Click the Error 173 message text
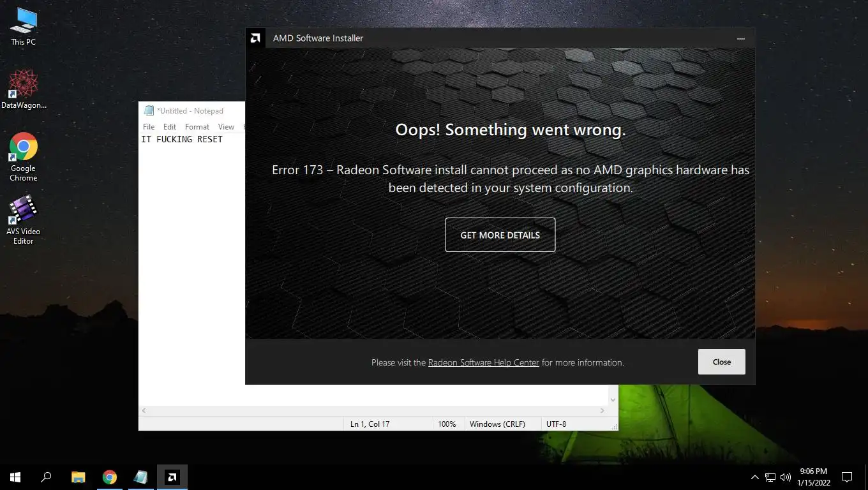The image size is (868, 490). point(511,179)
